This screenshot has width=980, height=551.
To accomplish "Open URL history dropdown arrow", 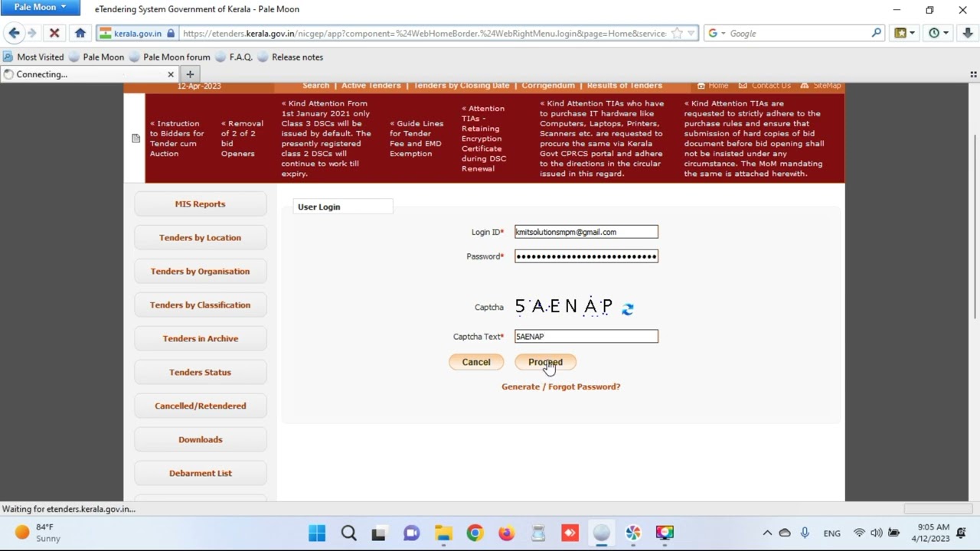I will (691, 34).
